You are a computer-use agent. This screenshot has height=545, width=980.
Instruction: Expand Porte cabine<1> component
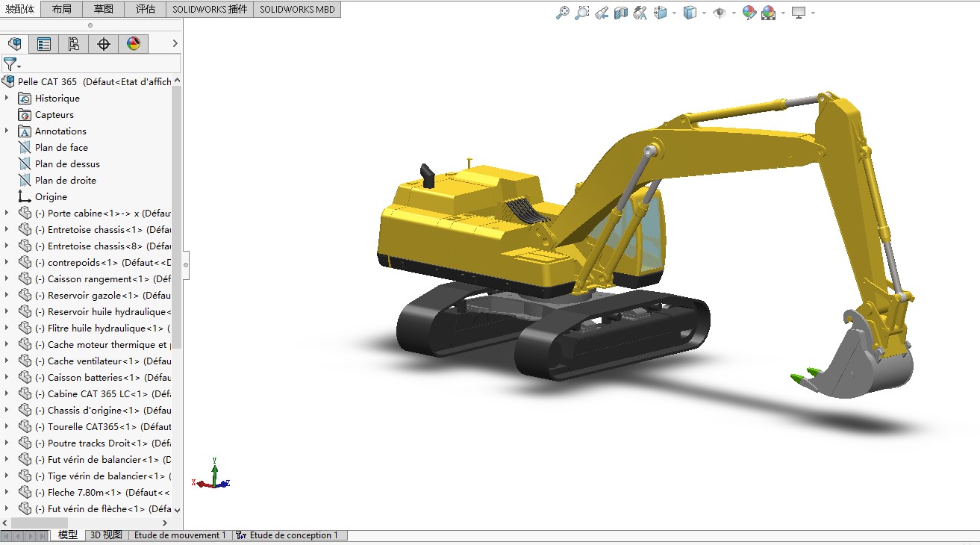pyautogui.click(x=7, y=213)
